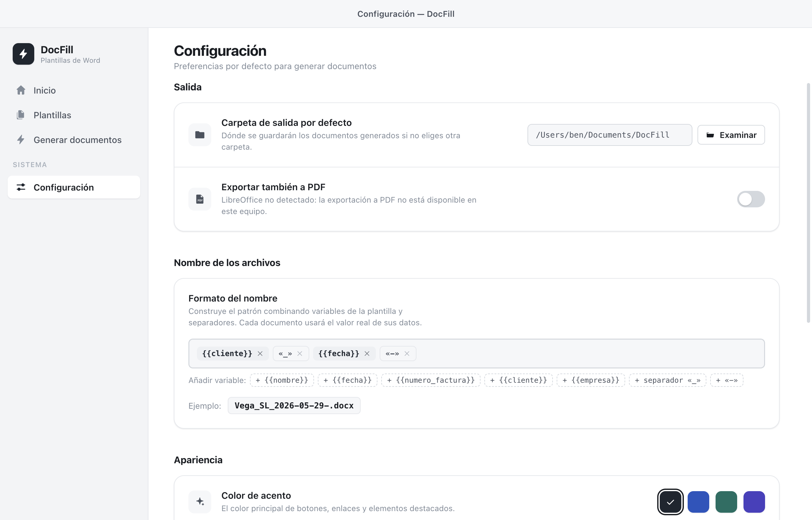Remove the {{cliente}} chip via its X
The width and height of the screenshot is (812, 520).
point(260,354)
